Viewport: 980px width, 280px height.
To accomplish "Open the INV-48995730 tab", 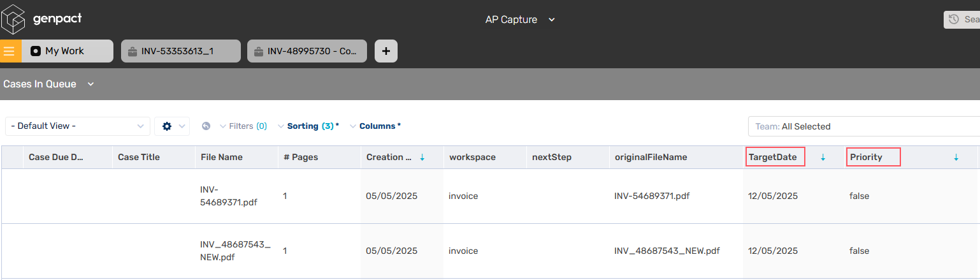I will (x=307, y=51).
